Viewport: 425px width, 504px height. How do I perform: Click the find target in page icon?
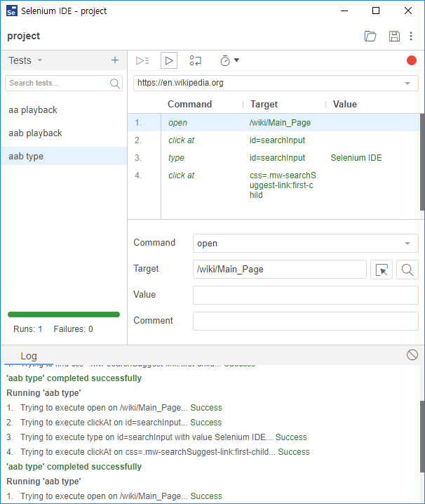407,270
